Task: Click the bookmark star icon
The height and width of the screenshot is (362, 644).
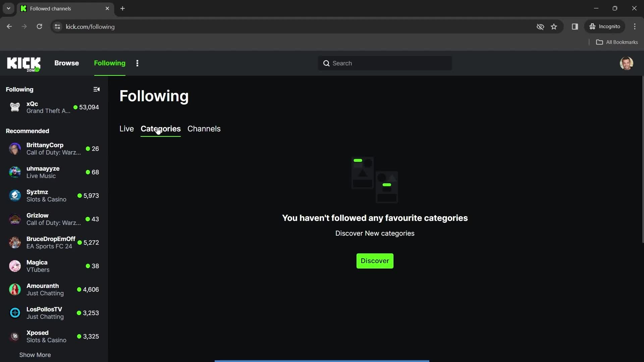Action: (554, 26)
